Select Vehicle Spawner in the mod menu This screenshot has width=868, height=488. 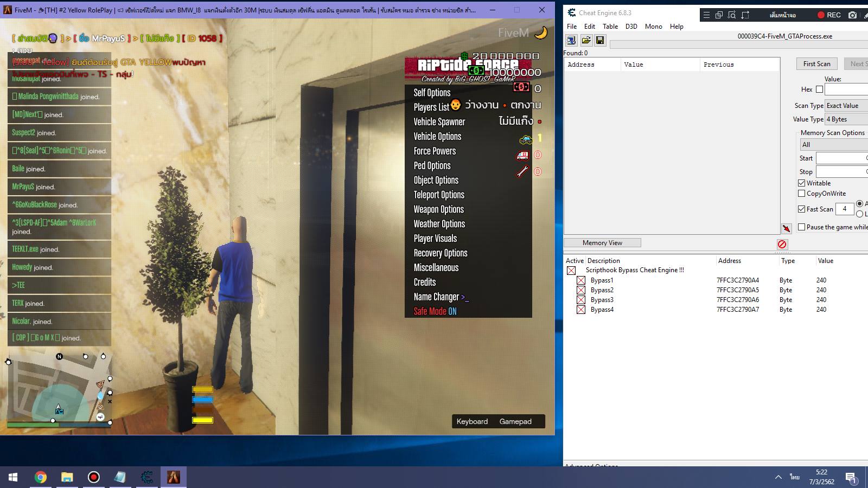(x=439, y=122)
